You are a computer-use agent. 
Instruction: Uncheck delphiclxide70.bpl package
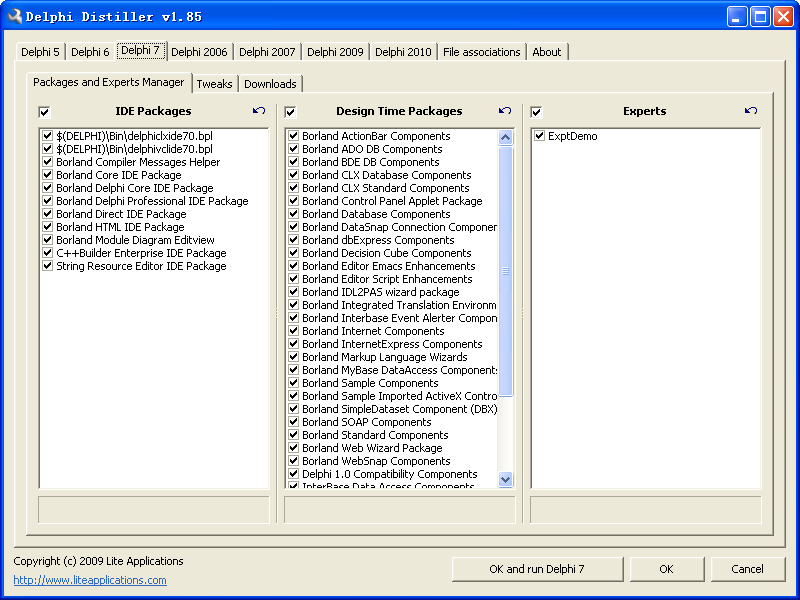47,136
